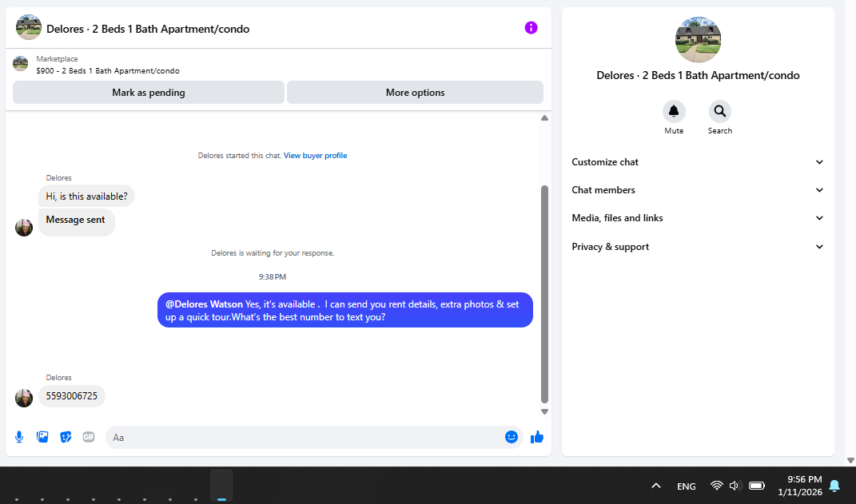Click Mark as pending button

coord(149,92)
